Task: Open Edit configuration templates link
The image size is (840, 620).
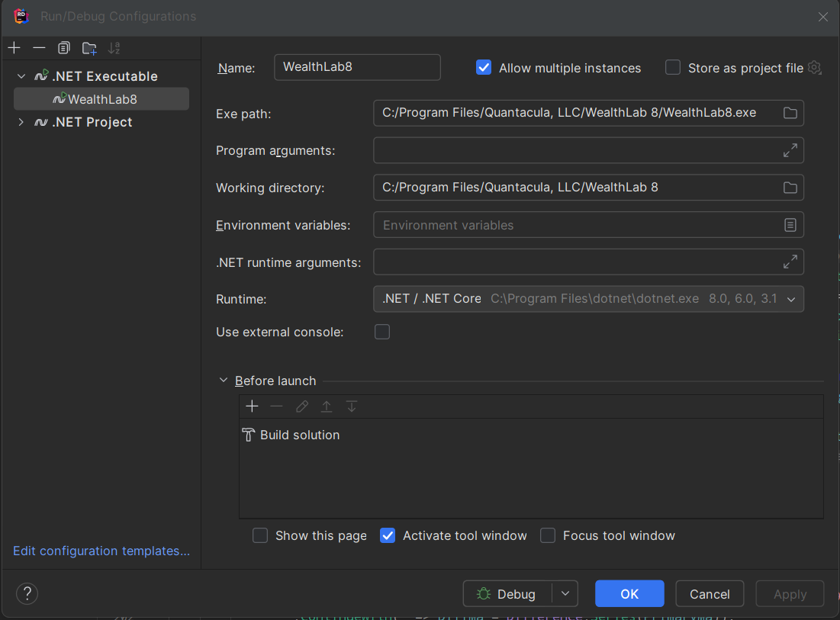Action: click(101, 551)
